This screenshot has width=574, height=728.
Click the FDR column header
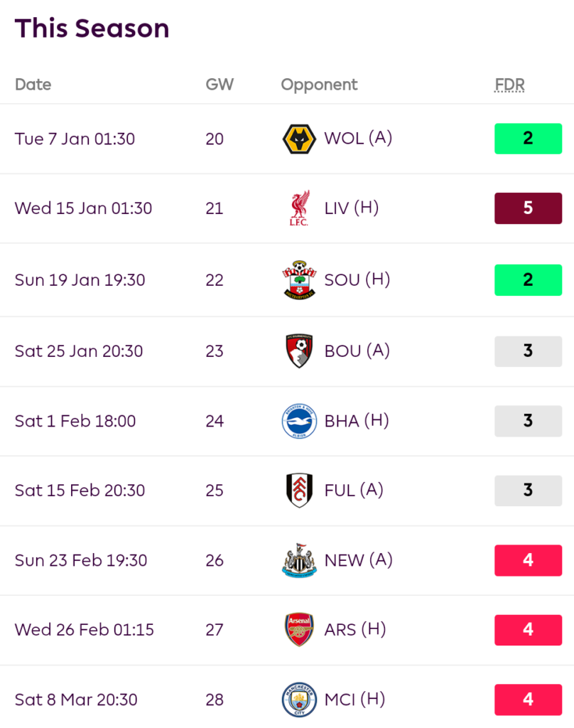tap(509, 85)
